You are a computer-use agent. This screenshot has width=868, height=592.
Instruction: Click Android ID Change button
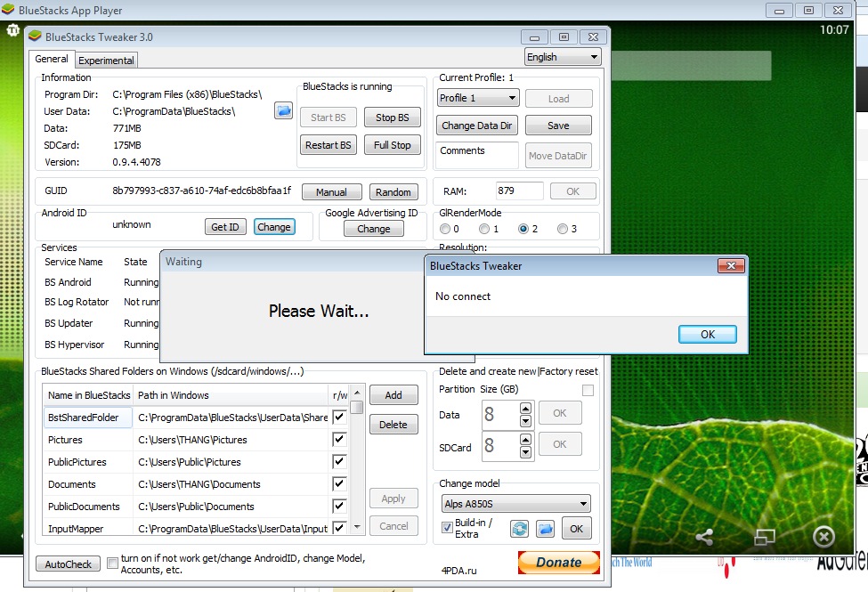(274, 227)
